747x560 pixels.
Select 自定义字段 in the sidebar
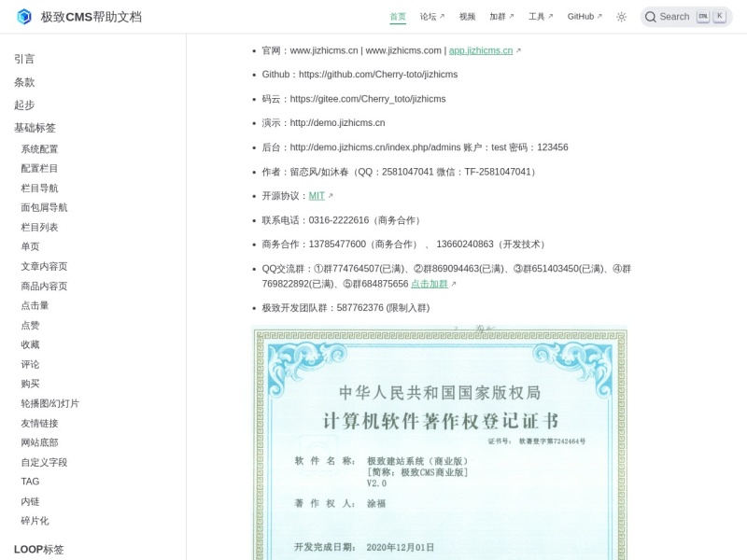[44, 462]
